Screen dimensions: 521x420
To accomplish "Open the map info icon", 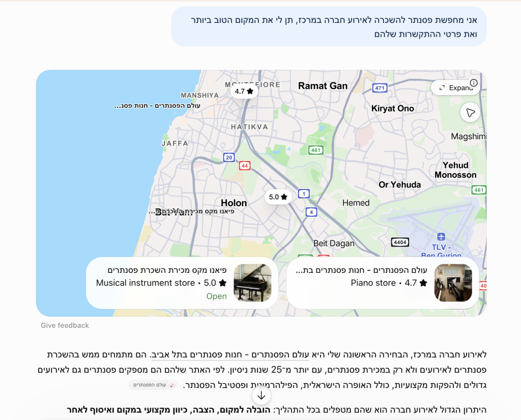I will coord(474,83).
